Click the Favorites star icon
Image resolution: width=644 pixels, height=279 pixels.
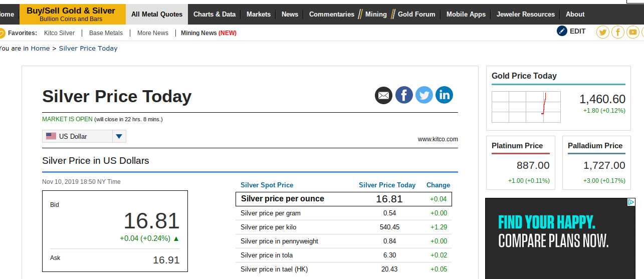[2, 34]
